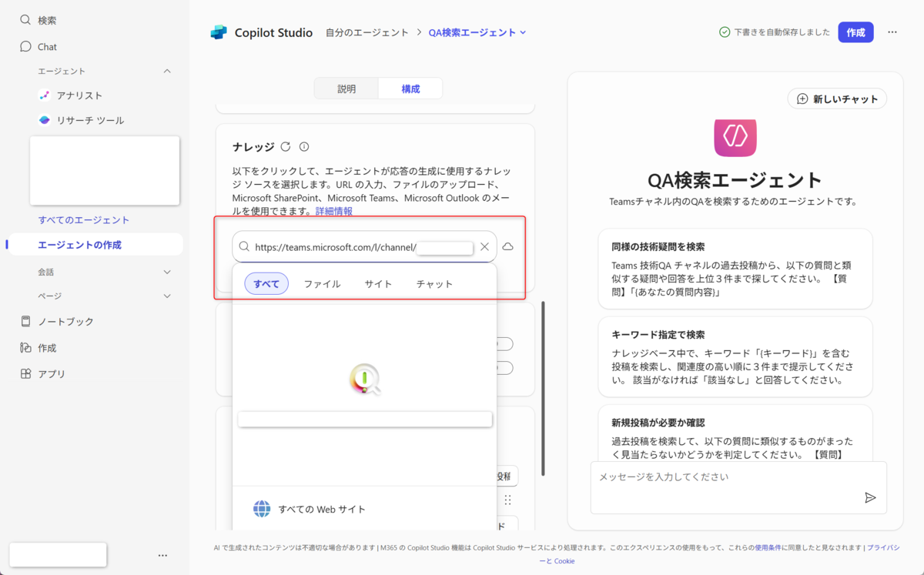
Task: Click the six-dot drag handle icon
Action: [507, 500]
